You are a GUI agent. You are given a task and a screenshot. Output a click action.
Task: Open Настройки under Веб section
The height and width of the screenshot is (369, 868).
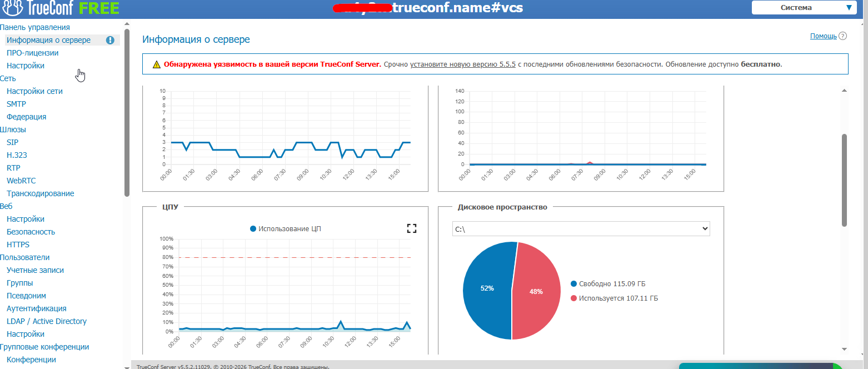coord(26,219)
